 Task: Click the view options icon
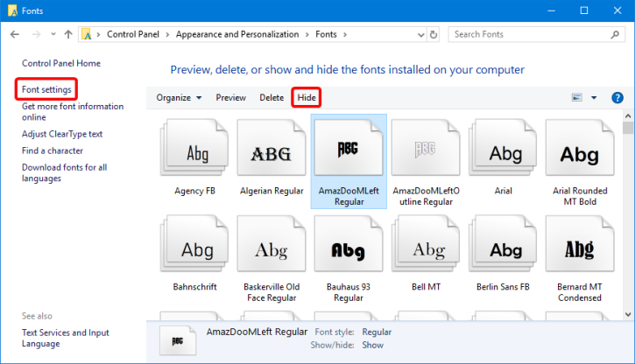[x=577, y=97]
